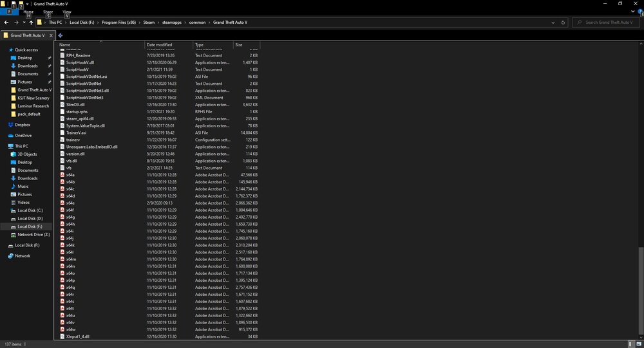Select the file named ScriptHookVDotNet.asi
The height and width of the screenshot is (348, 644).
(87, 77)
